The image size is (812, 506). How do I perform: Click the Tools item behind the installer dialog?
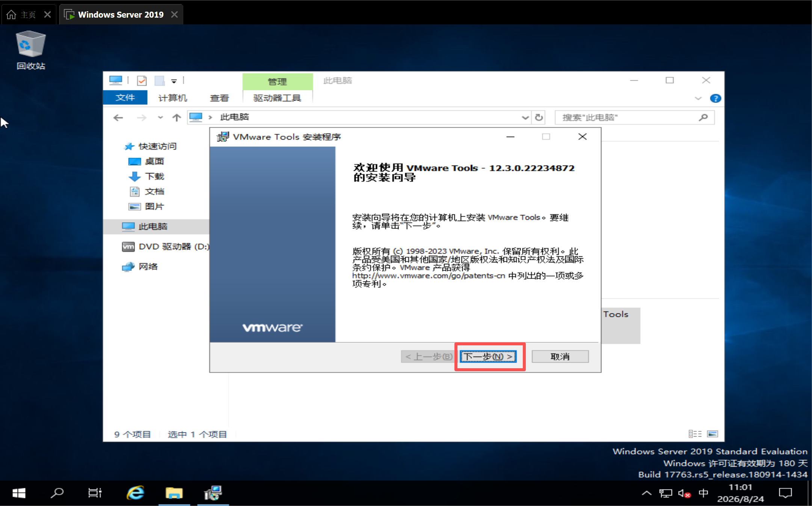pos(620,325)
